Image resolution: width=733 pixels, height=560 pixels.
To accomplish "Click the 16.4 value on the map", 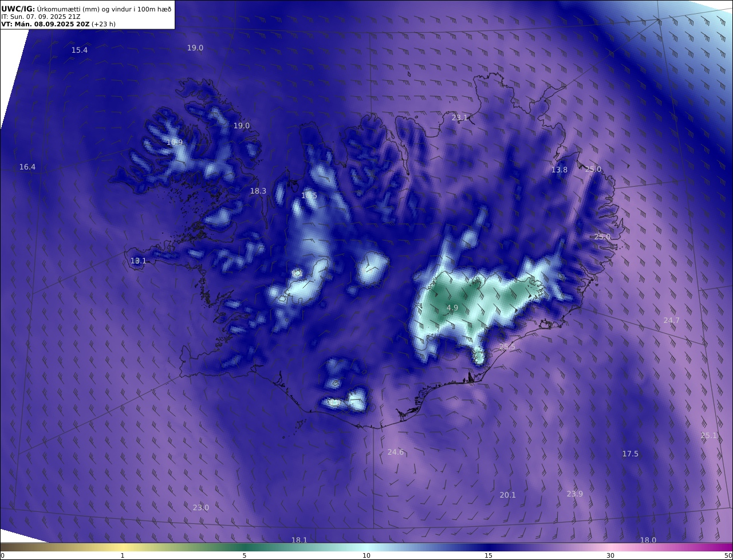I will click(27, 167).
